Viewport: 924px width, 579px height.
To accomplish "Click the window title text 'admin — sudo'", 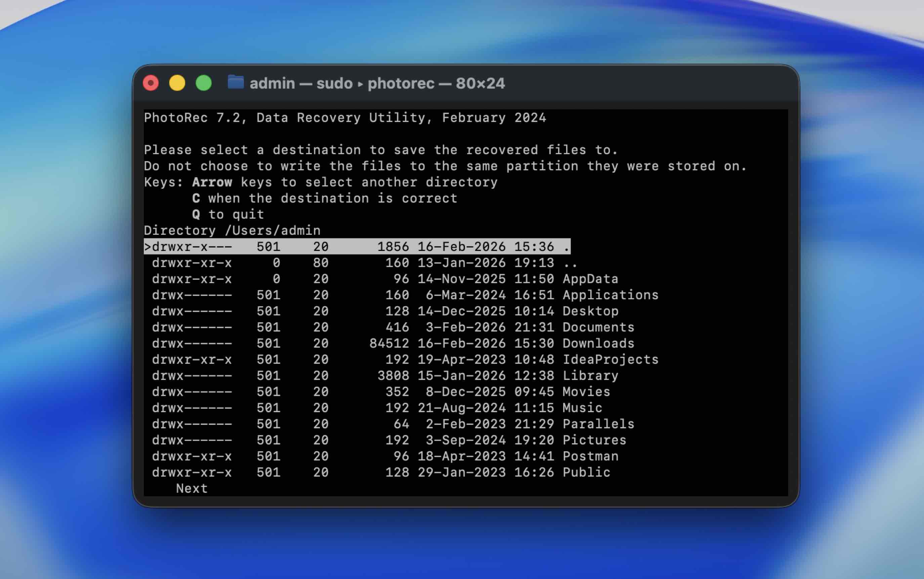I will click(301, 83).
